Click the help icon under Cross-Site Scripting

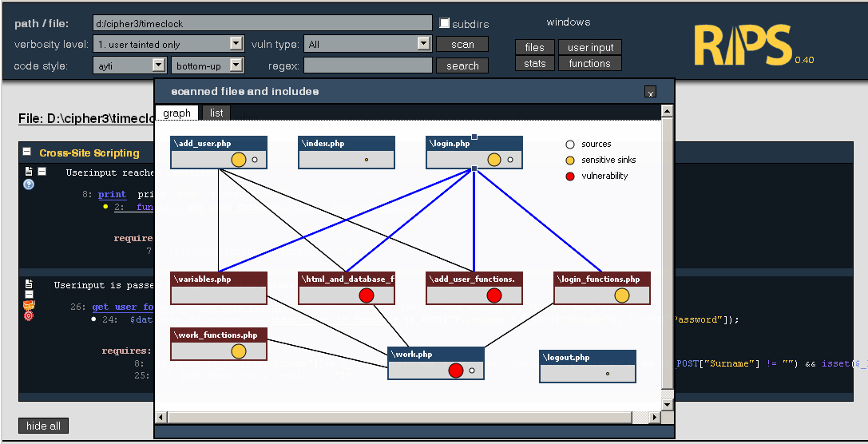[29, 184]
